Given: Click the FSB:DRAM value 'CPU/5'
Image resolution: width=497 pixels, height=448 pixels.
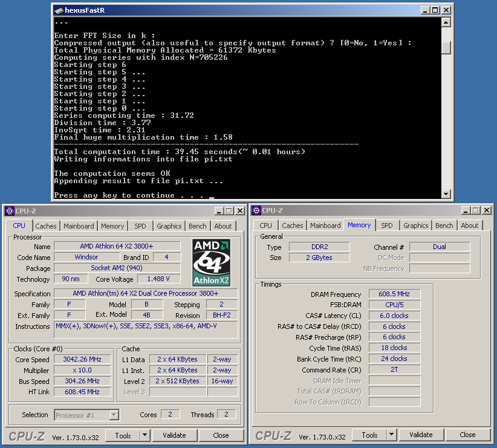Looking at the screenshot, I should pyautogui.click(x=395, y=305).
